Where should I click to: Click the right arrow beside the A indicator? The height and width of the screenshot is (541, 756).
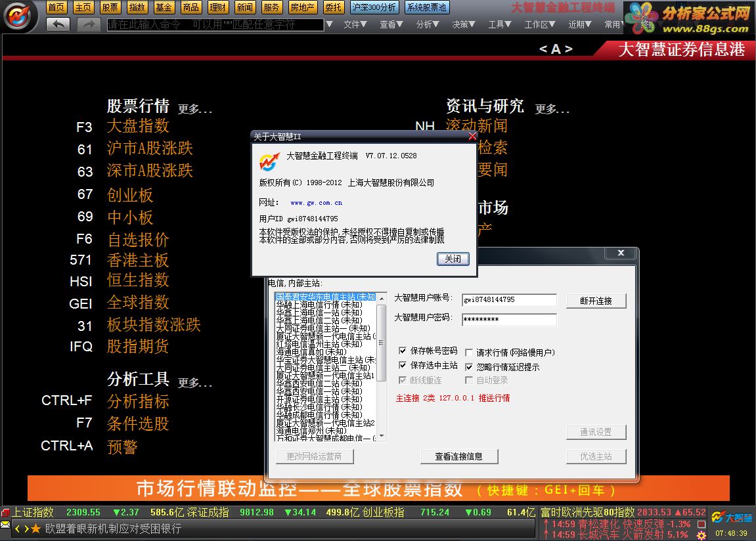[568, 49]
